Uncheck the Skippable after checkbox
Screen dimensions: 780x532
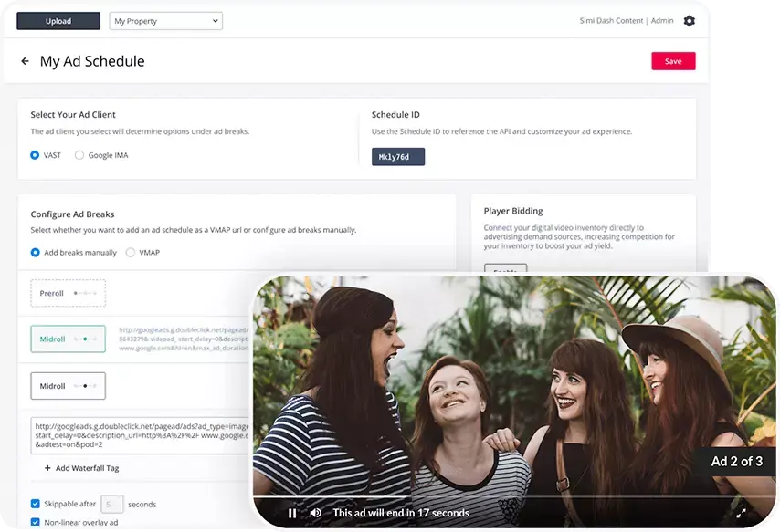(36, 504)
